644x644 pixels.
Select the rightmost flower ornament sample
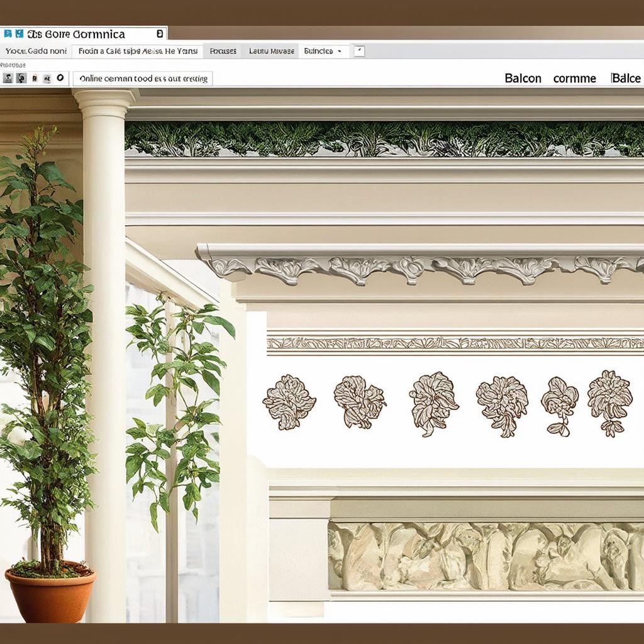click(x=609, y=402)
